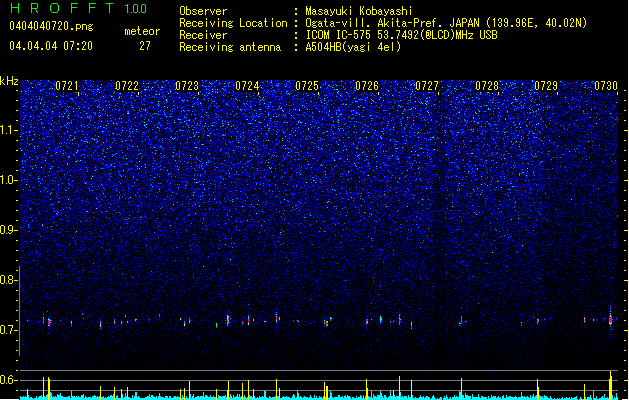
Task: Click the 0.8 kHz axis label
Action: [9, 280]
